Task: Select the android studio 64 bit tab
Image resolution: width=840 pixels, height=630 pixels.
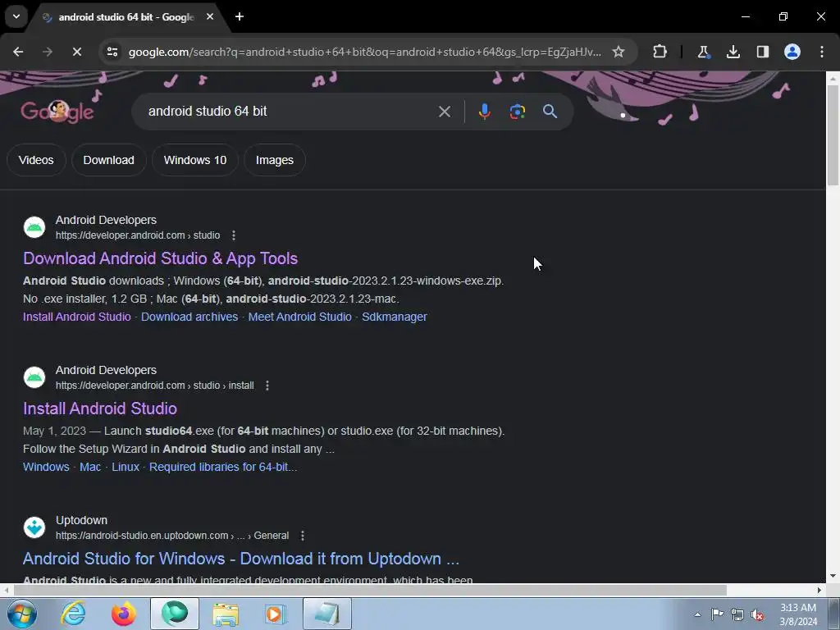Action: pyautogui.click(x=126, y=17)
